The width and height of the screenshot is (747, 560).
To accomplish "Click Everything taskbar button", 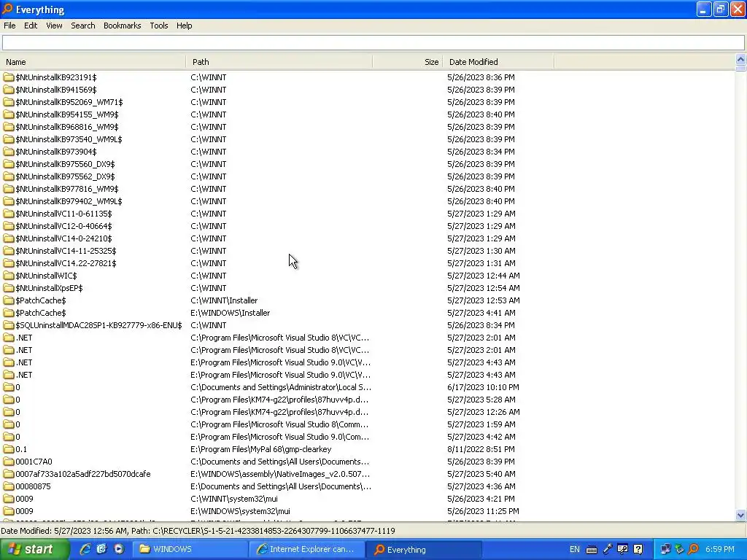I will point(424,549).
